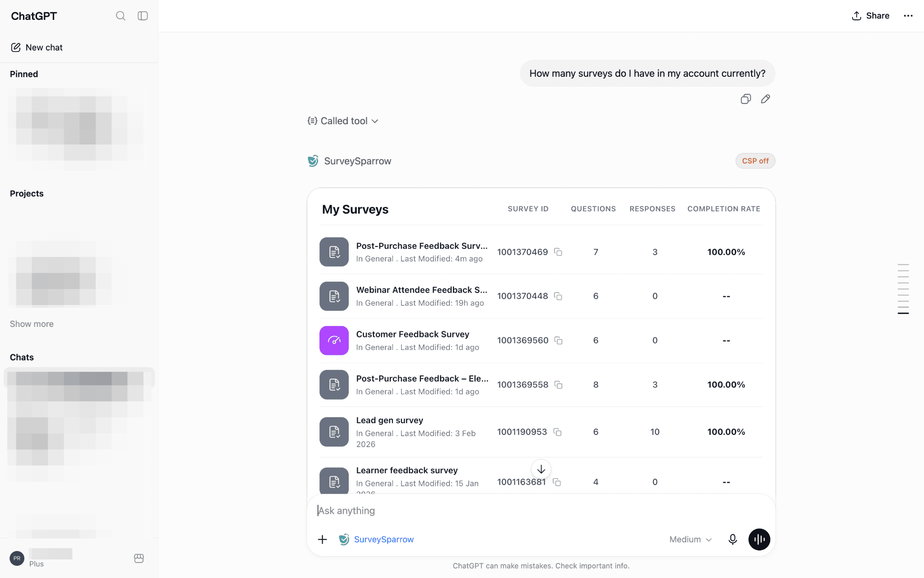This screenshot has width=924, height=578.
Task: Open the search chats icon
Action: pyautogui.click(x=120, y=16)
